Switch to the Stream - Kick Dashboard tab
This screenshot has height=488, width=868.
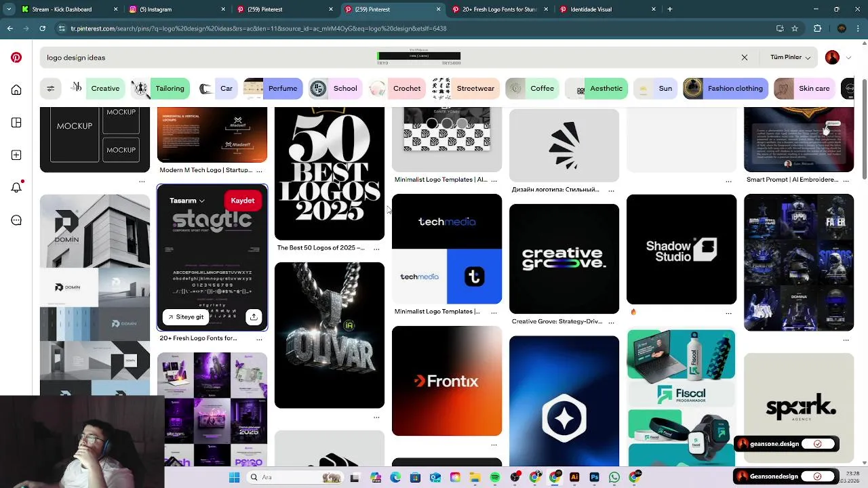[x=68, y=9]
